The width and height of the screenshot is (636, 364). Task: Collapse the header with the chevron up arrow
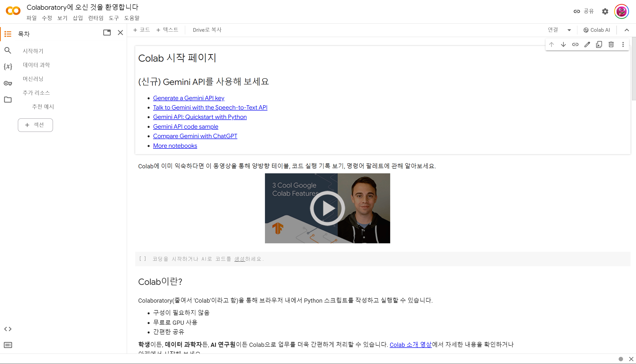627,30
